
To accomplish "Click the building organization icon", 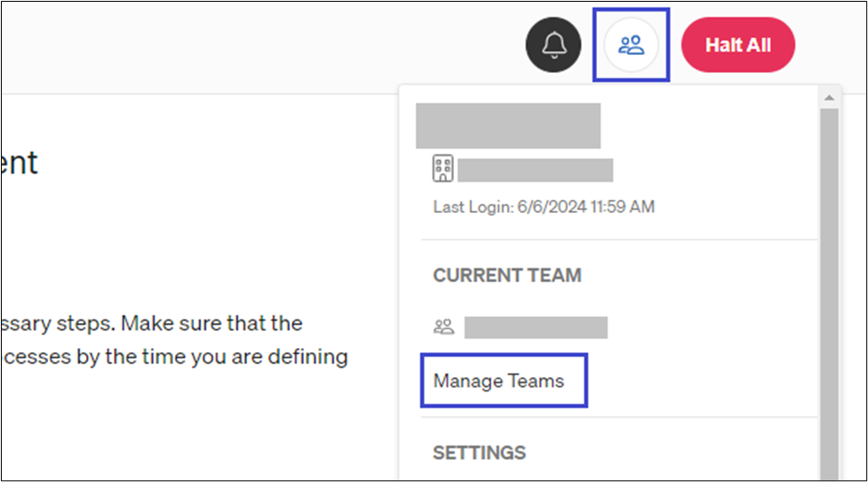I will pyautogui.click(x=442, y=169).
